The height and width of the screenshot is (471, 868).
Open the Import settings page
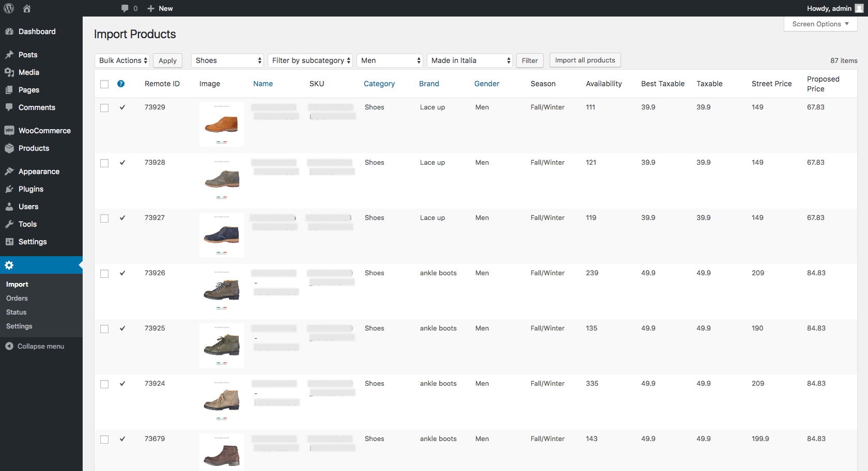[x=17, y=284]
